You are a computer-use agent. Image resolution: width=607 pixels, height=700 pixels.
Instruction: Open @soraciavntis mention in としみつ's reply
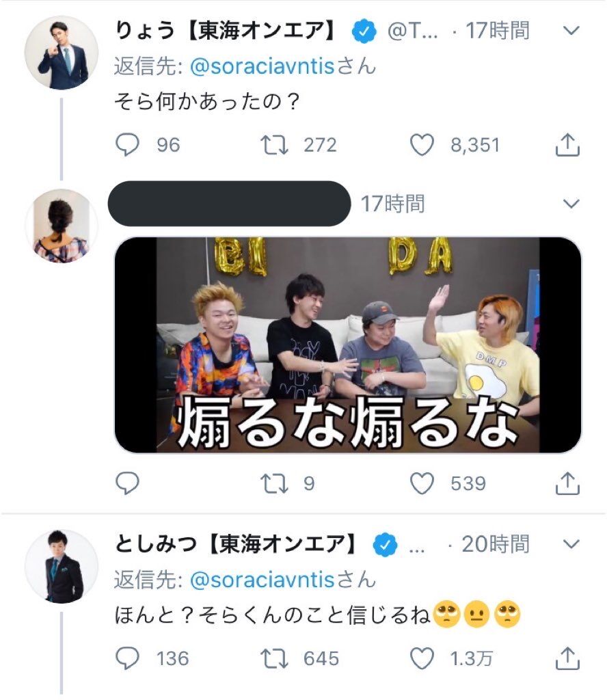pyautogui.click(x=262, y=580)
